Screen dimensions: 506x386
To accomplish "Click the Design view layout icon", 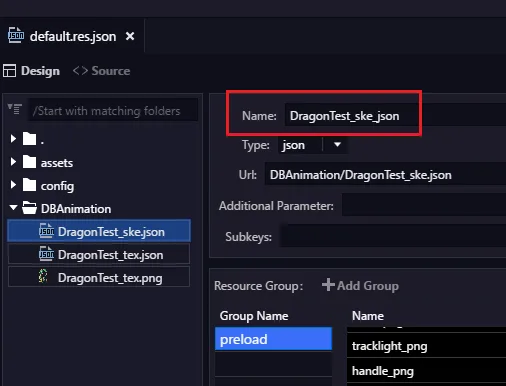I will click(x=9, y=71).
